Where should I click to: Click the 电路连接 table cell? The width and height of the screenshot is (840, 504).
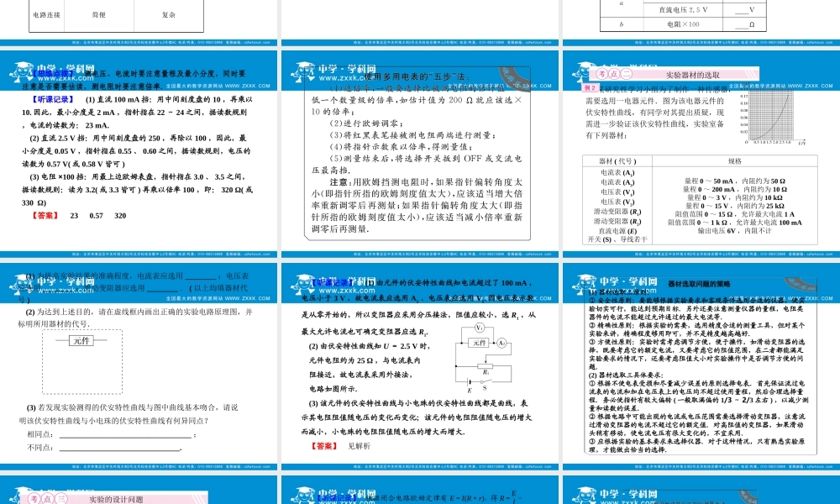[x=46, y=15]
